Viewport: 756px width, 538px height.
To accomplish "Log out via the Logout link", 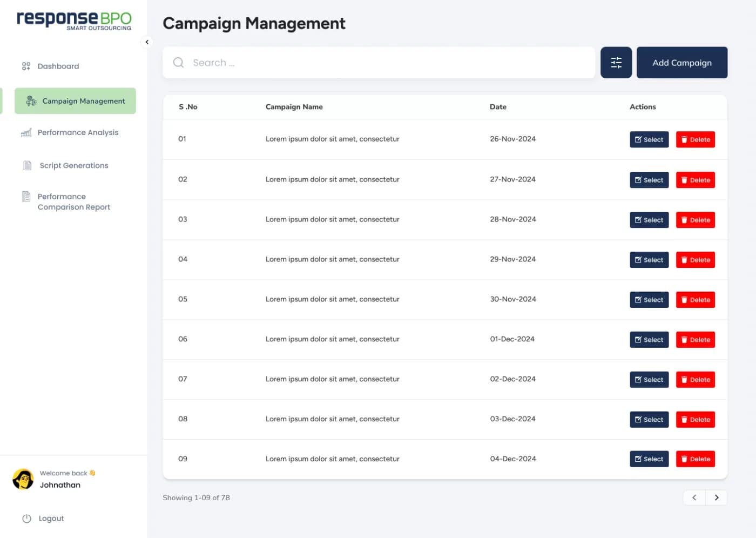I will point(51,519).
